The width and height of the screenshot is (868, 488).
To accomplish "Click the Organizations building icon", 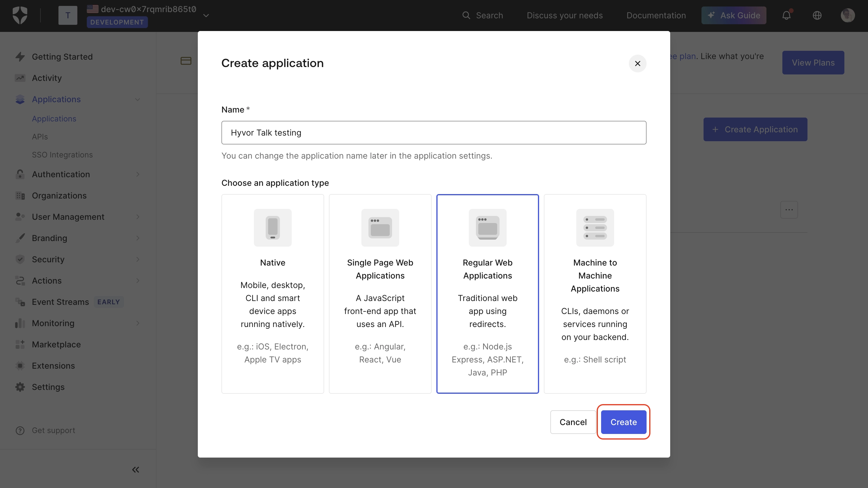I will (20, 196).
